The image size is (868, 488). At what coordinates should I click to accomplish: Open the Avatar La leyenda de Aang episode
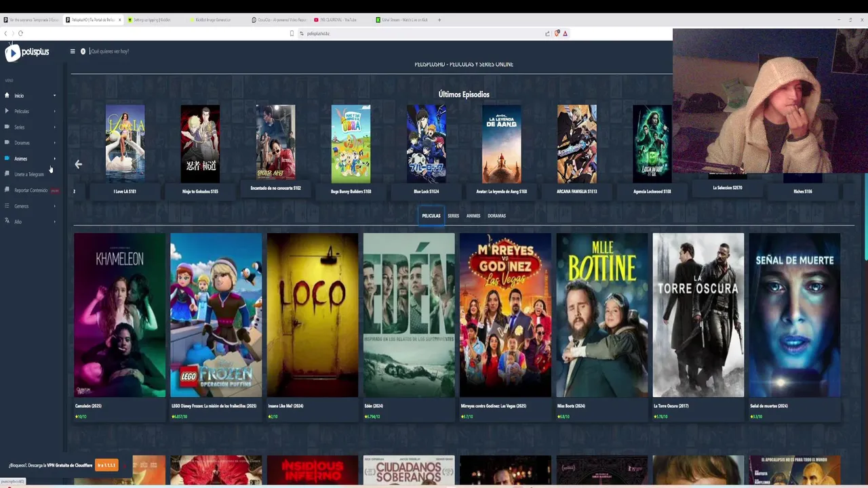(x=501, y=144)
